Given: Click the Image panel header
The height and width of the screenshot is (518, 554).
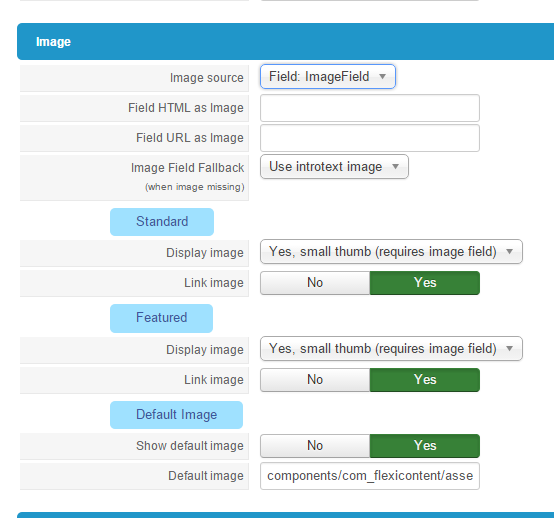Looking at the screenshot, I should tap(285, 41).
